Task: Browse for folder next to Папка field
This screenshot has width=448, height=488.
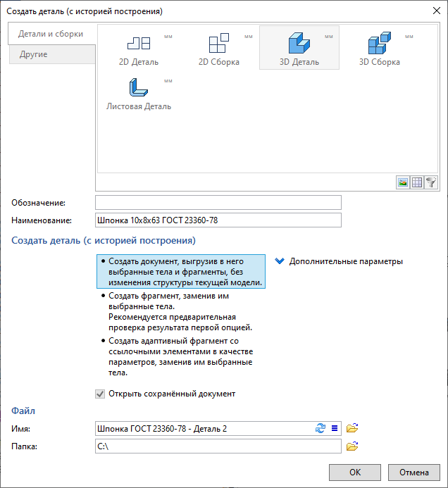Action: [353, 446]
